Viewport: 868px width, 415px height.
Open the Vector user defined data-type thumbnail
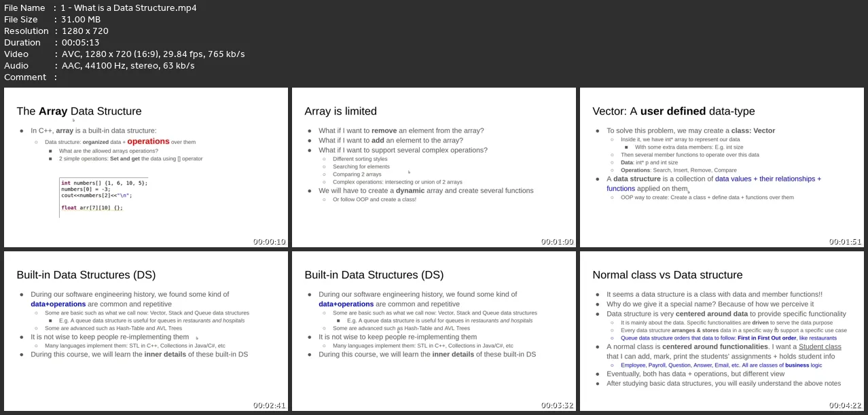coord(721,167)
